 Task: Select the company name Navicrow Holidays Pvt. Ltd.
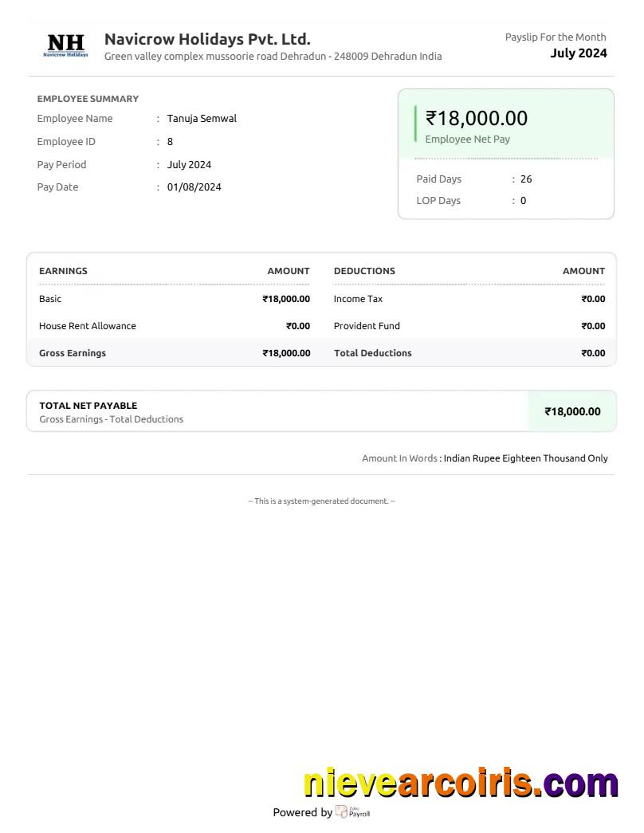click(x=207, y=39)
